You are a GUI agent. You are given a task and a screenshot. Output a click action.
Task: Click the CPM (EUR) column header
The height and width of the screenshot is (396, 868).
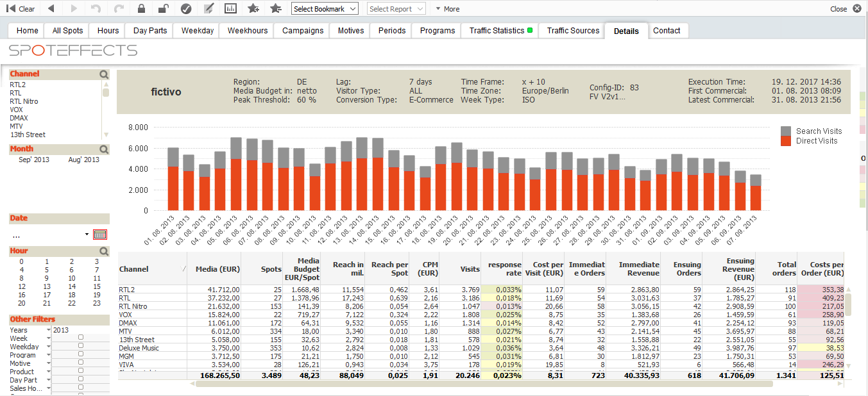[425, 269]
